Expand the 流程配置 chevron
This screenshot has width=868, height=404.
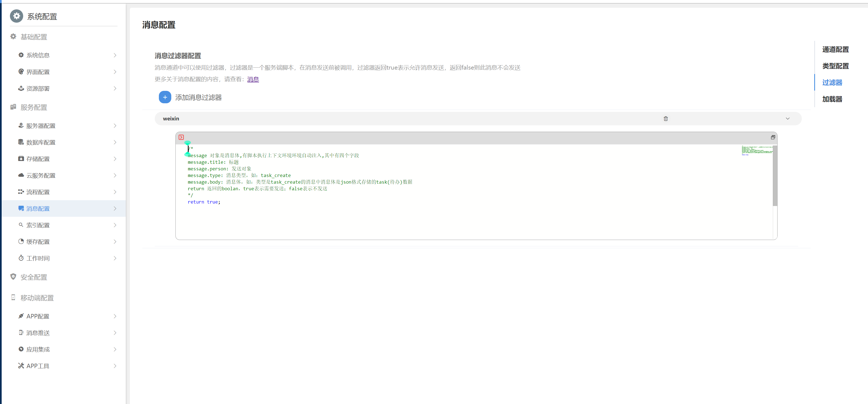click(115, 192)
